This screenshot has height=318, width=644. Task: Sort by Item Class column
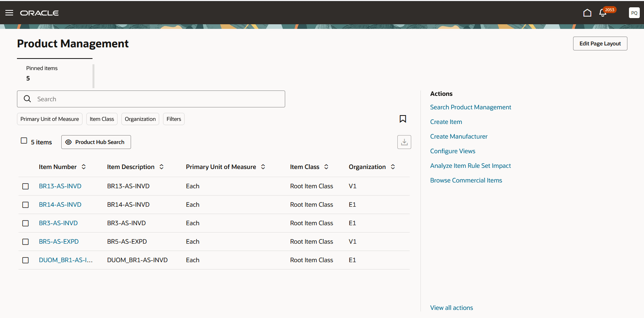tap(326, 167)
